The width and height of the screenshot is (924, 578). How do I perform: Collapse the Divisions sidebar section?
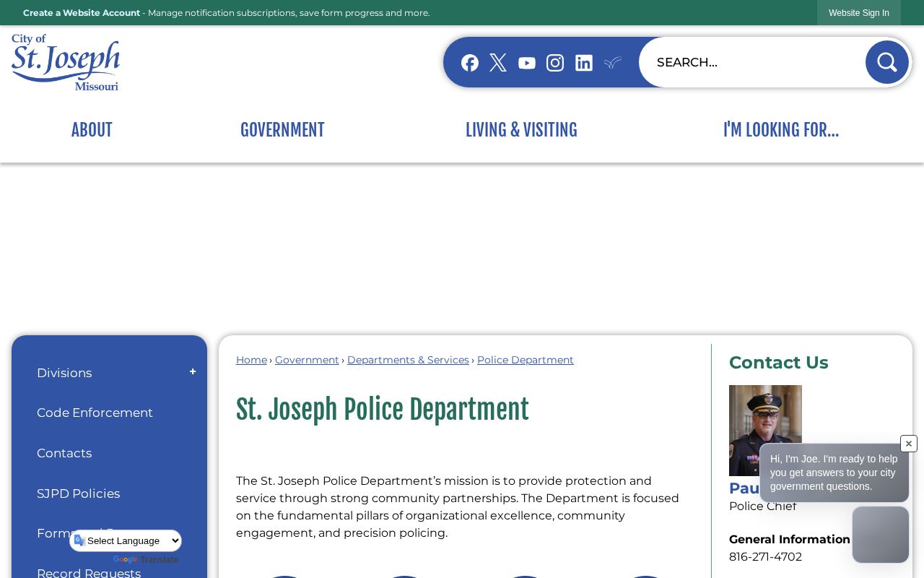click(x=193, y=372)
